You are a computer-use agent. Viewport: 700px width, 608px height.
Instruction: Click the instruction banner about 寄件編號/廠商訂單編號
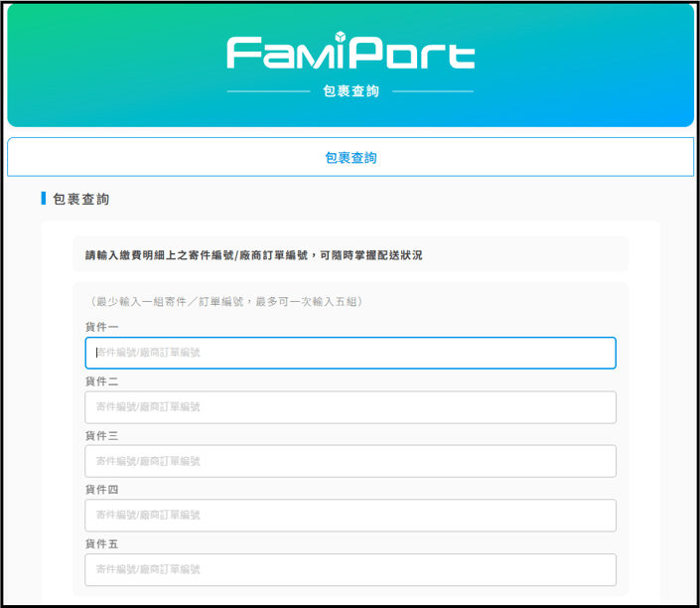(x=350, y=255)
